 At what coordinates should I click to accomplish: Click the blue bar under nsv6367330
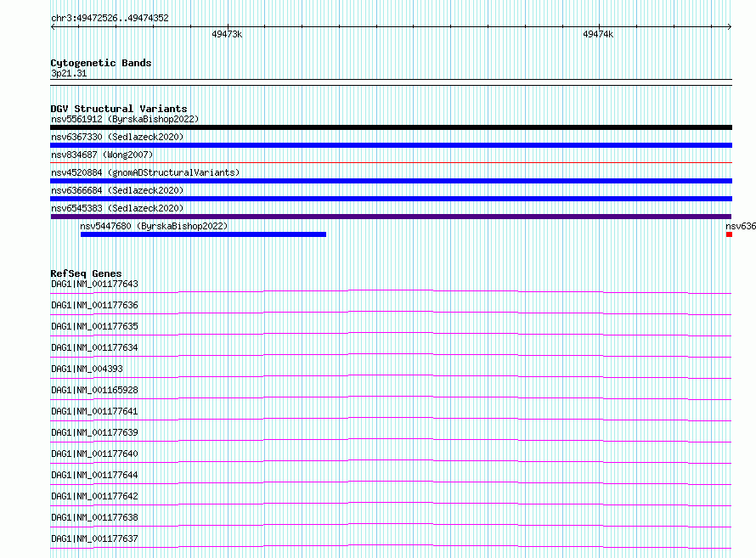coord(391,145)
